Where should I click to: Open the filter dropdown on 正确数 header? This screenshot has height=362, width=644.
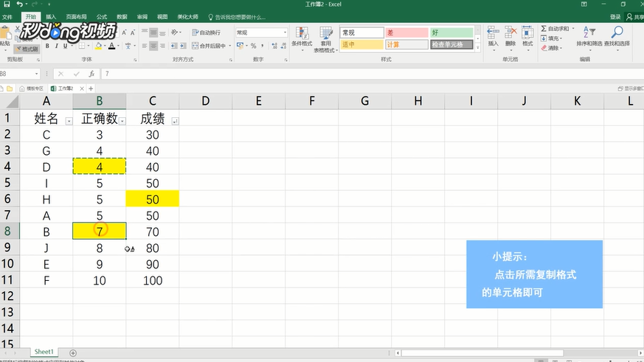tap(122, 121)
